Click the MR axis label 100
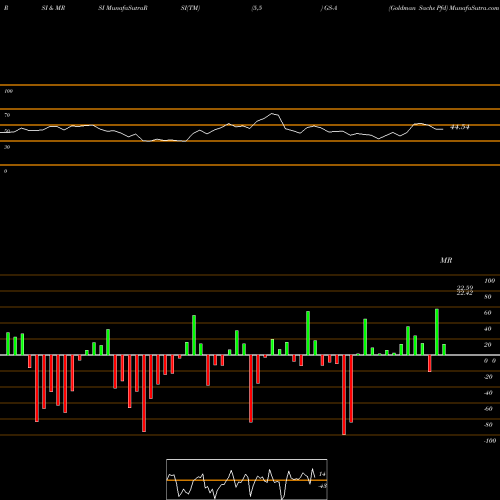The height and width of the screenshot is (500, 500). coord(489,281)
